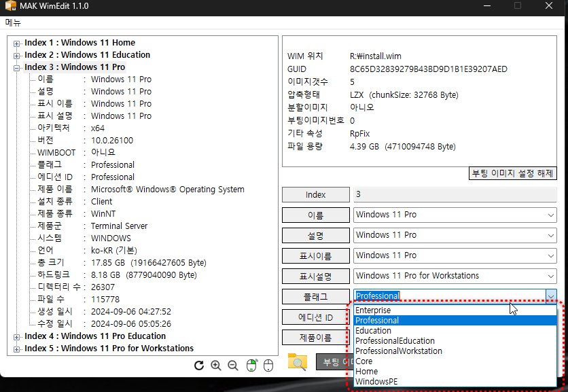Click the zoom out magnifier icon
This screenshot has height=392, width=568.
point(233,366)
